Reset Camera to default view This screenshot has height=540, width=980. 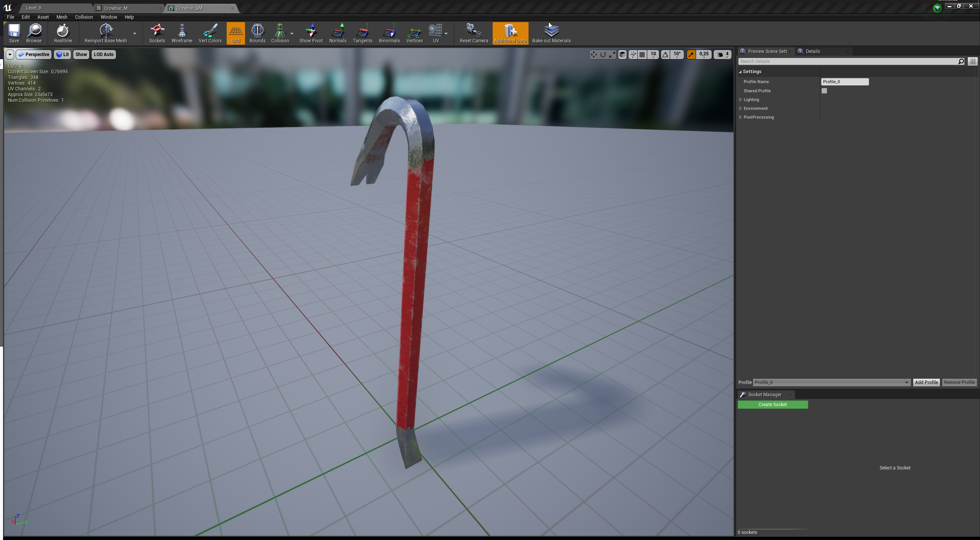coord(474,33)
